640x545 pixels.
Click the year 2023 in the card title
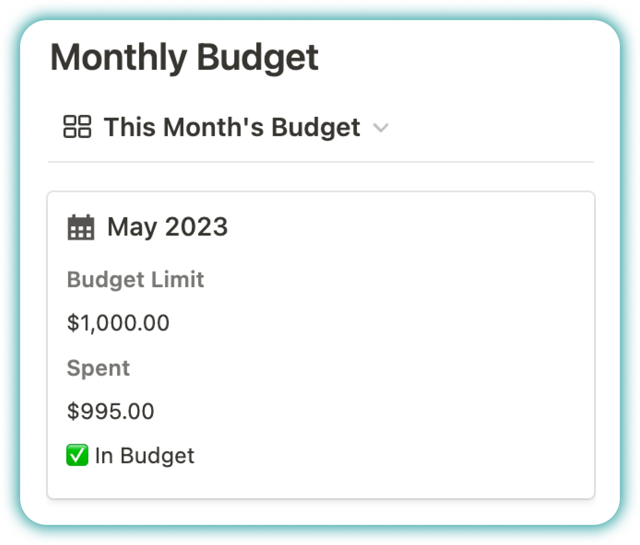[x=197, y=227]
